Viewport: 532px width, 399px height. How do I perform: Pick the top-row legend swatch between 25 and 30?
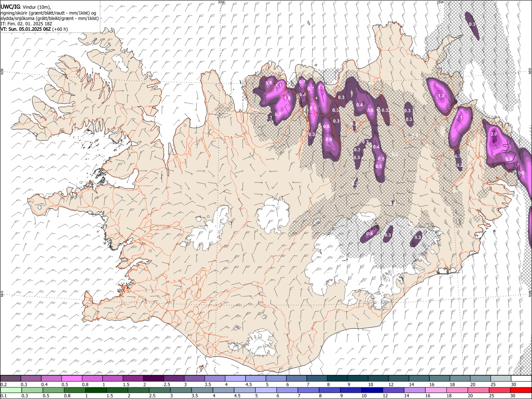(x=500, y=378)
